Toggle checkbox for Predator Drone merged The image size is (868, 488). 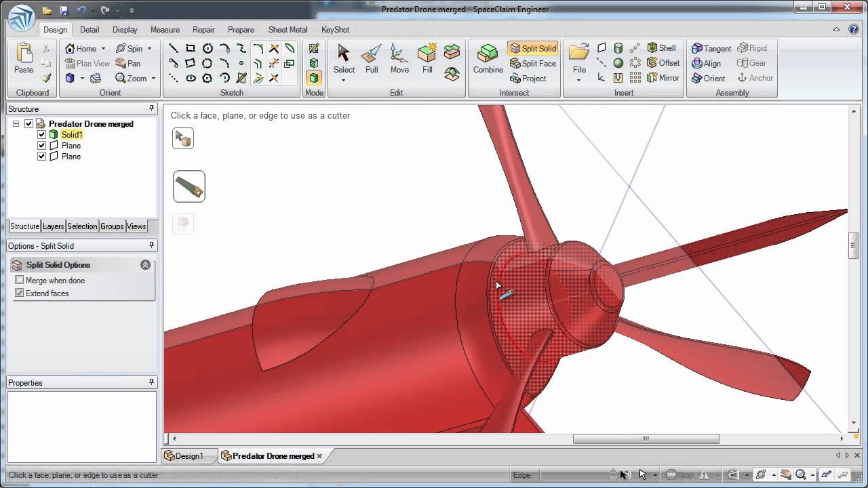pyautogui.click(x=28, y=123)
